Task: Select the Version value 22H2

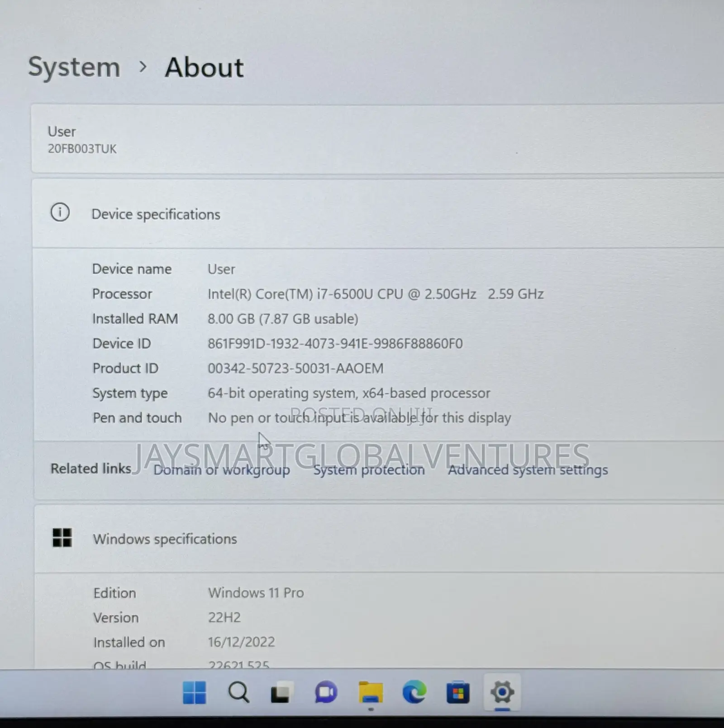Action: (224, 618)
